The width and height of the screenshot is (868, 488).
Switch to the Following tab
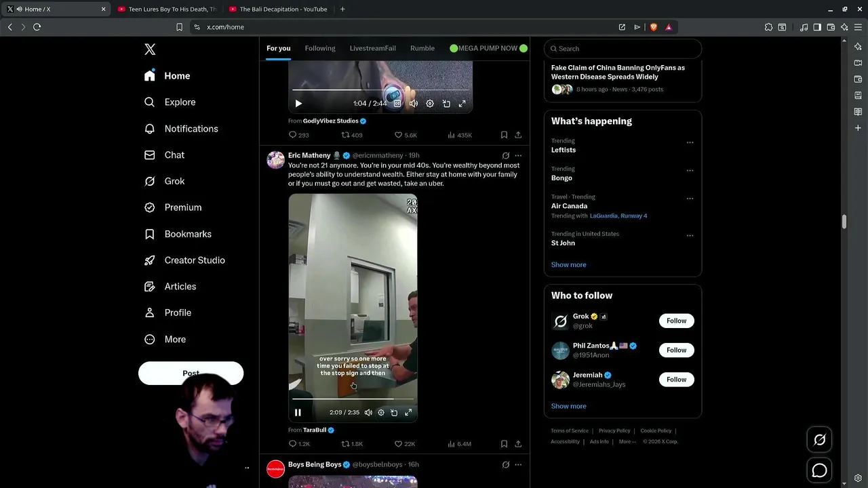coord(320,48)
